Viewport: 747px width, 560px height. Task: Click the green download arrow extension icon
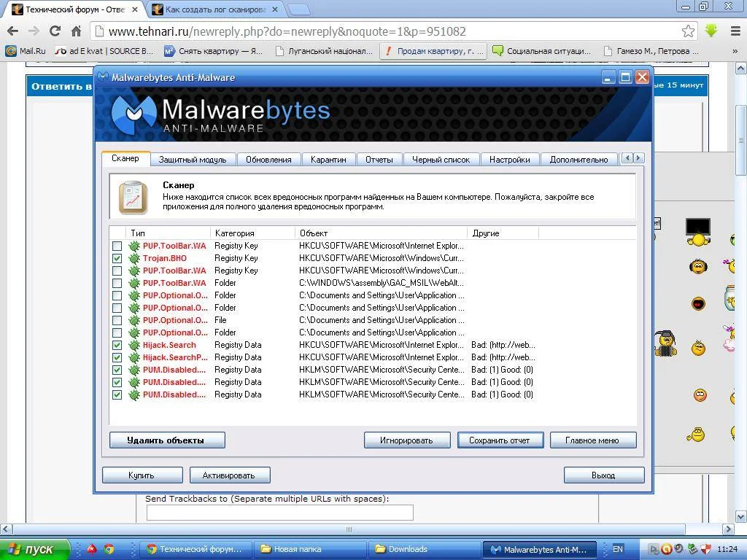pos(711,31)
